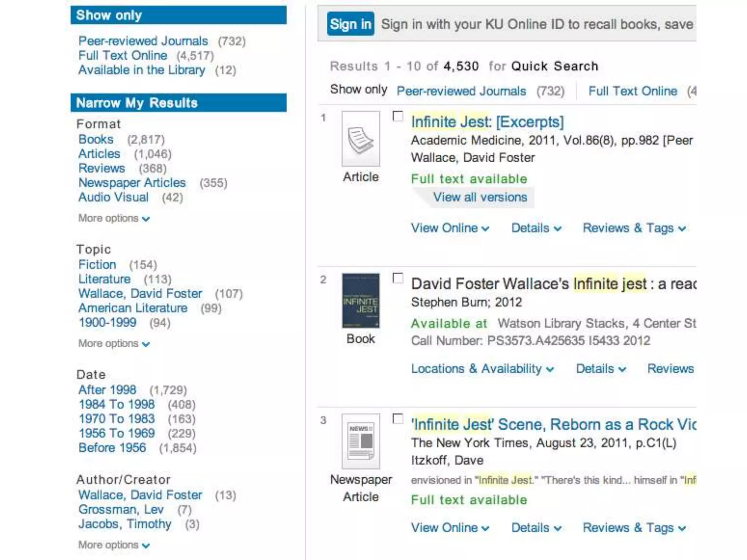Filter results by Books format
747x560 pixels.
pyautogui.click(x=96, y=139)
